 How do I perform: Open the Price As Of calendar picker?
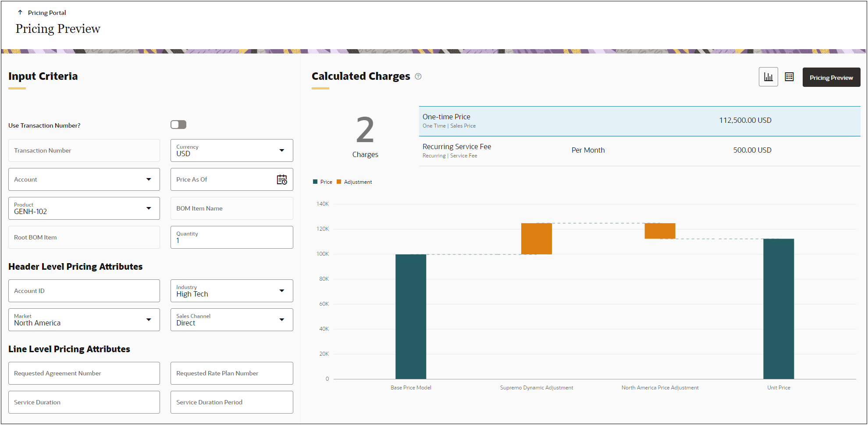(x=282, y=179)
